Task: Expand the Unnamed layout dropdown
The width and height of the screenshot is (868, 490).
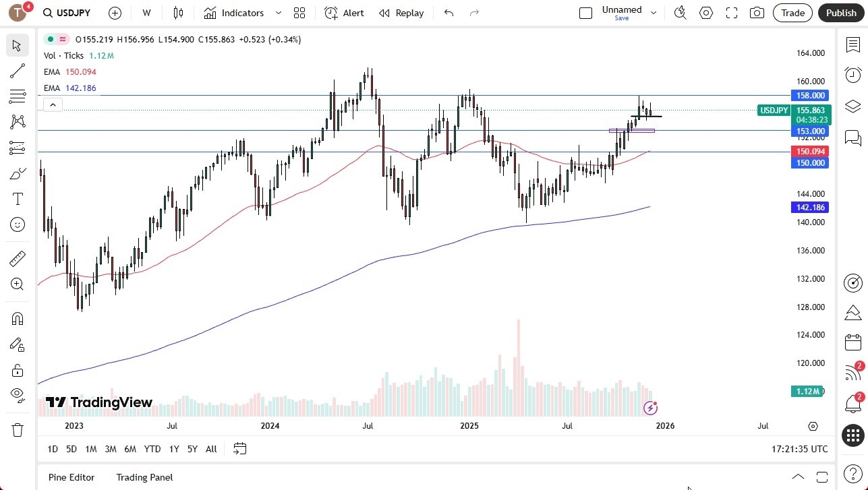Action: [652, 13]
